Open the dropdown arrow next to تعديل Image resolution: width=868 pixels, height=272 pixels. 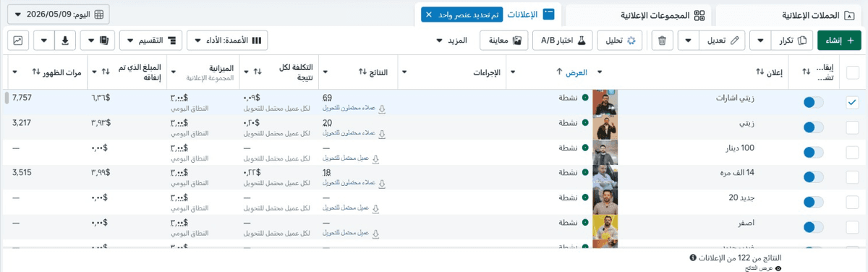pos(688,41)
